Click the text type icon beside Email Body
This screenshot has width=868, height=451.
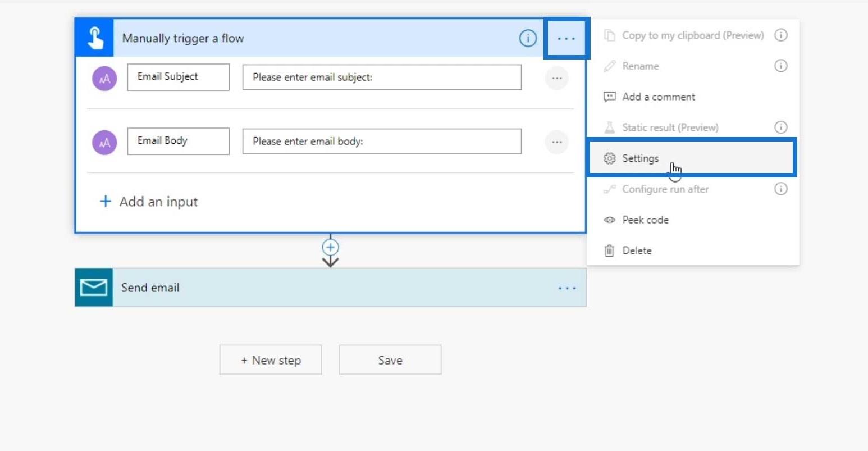coord(104,143)
